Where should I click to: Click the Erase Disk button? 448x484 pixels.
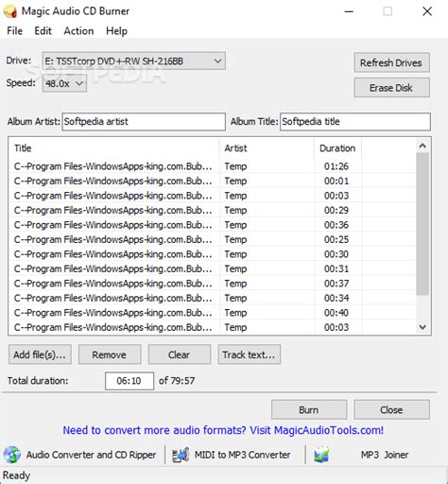coord(391,88)
